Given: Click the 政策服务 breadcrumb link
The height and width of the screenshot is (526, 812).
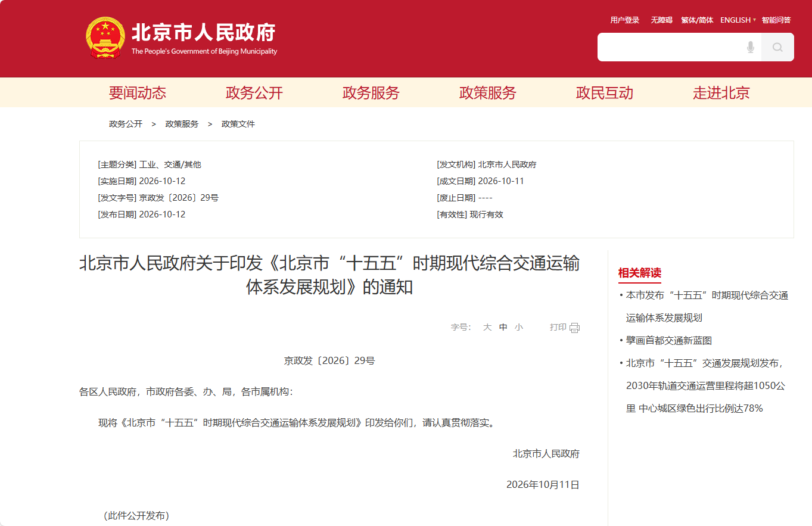Looking at the screenshot, I should click(182, 124).
